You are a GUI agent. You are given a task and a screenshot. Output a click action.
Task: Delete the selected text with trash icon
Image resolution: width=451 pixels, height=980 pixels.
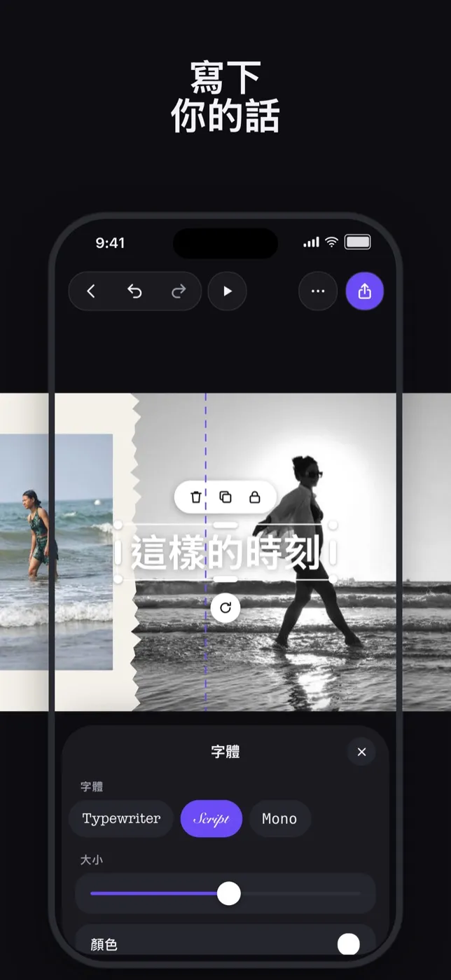(196, 497)
